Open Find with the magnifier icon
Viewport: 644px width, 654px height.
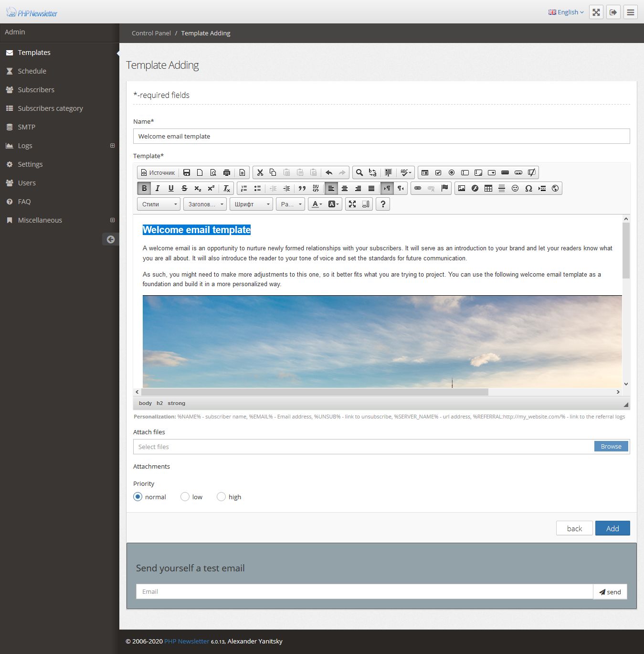[359, 172]
